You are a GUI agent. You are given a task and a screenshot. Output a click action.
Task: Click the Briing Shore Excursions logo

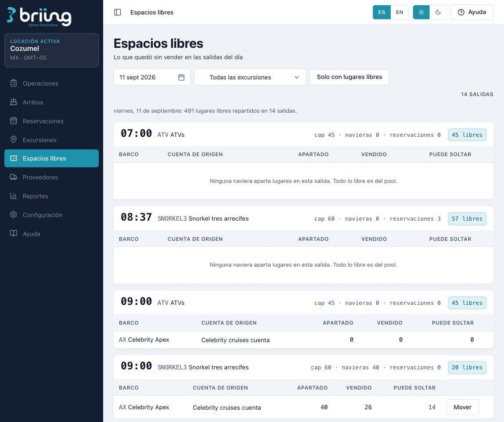pyautogui.click(x=39, y=17)
